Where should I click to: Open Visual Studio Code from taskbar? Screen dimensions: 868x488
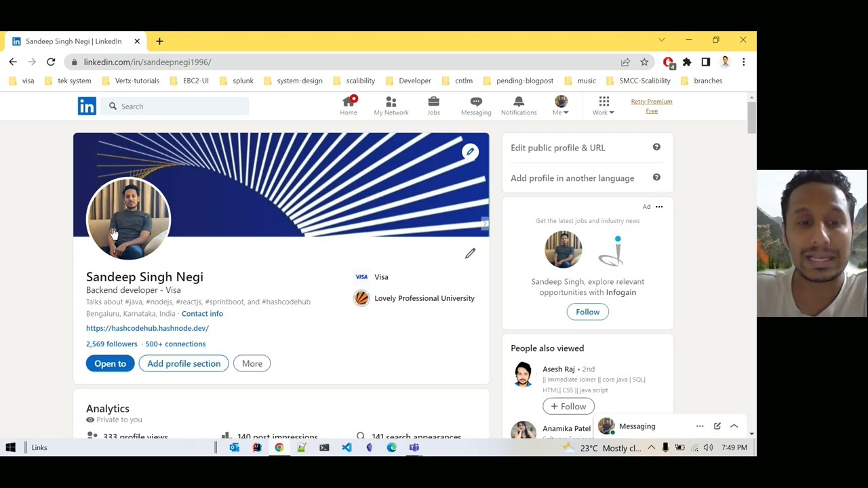[x=347, y=447]
